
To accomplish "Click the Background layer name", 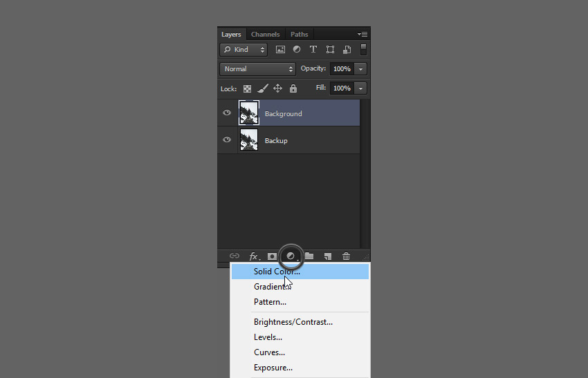I will click(x=284, y=113).
